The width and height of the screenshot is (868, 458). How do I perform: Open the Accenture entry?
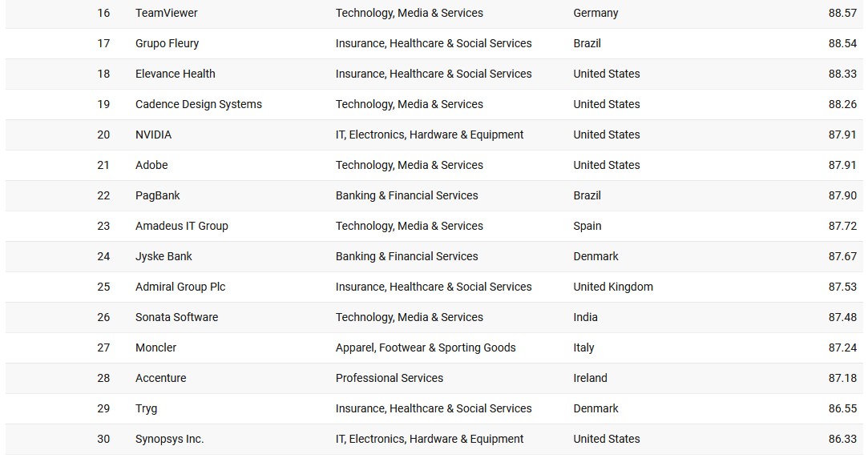point(160,378)
